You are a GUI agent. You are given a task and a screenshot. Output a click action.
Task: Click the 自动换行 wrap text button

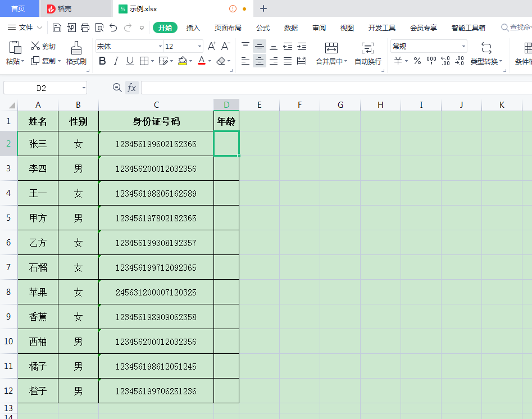(367, 53)
